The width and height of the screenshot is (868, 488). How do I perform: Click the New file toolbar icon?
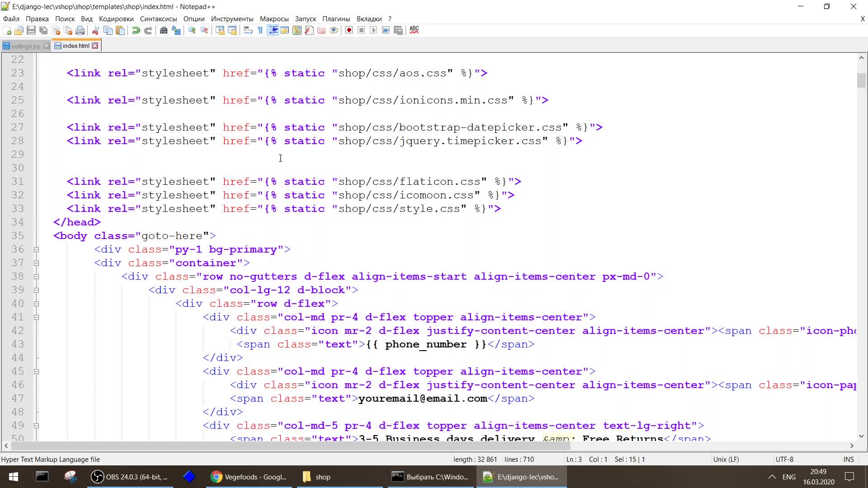(7, 30)
